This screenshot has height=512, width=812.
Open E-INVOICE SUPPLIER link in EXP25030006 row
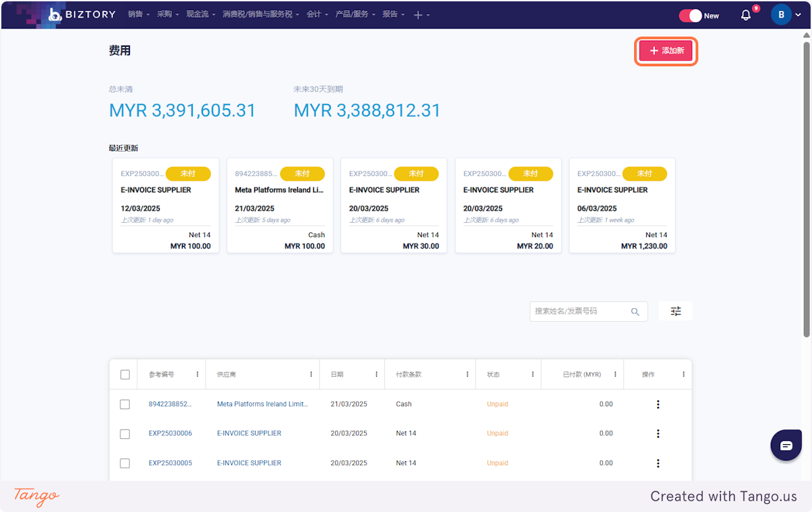click(x=249, y=433)
